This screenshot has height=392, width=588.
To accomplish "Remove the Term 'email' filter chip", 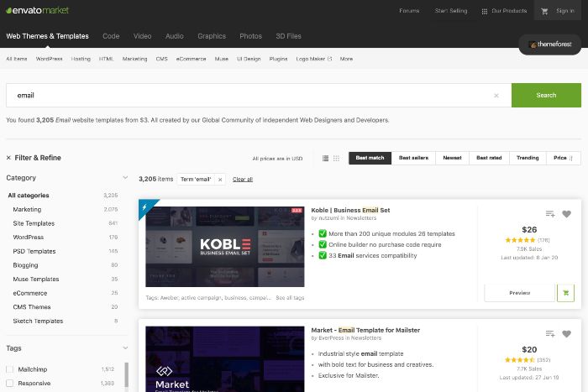I will (x=220, y=179).
